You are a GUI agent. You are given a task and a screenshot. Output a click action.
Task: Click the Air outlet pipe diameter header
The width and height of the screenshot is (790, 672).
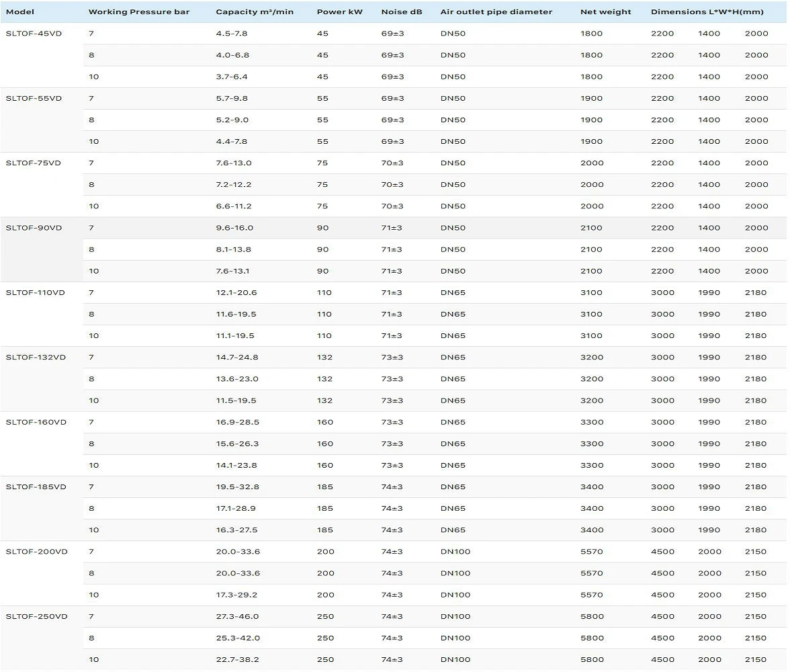(496, 11)
